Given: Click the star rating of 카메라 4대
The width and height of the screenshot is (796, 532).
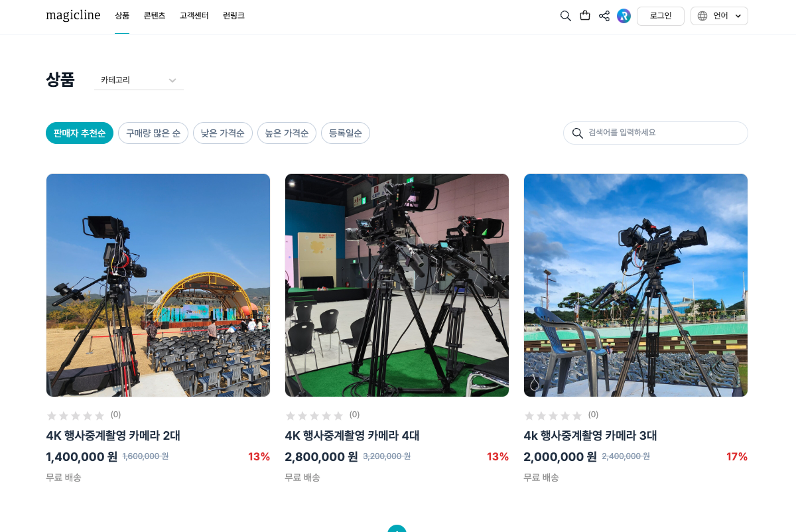Looking at the screenshot, I should (x=314, y=416).
